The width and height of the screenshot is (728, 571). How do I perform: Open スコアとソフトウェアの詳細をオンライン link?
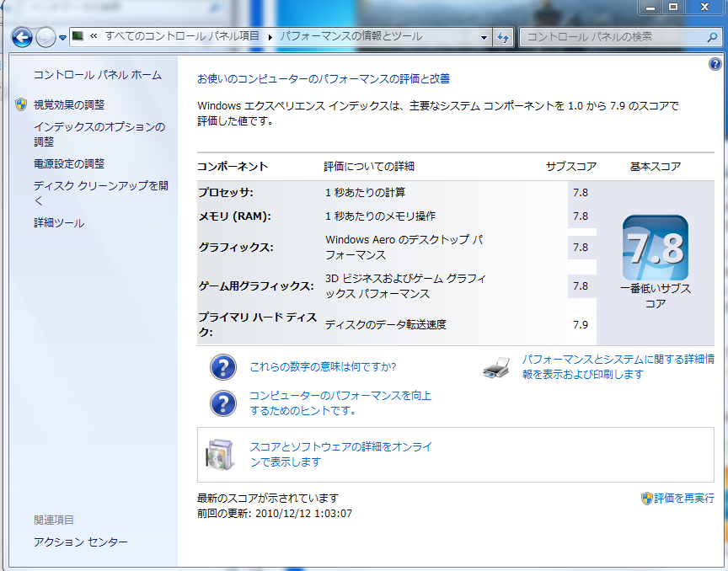341,454
